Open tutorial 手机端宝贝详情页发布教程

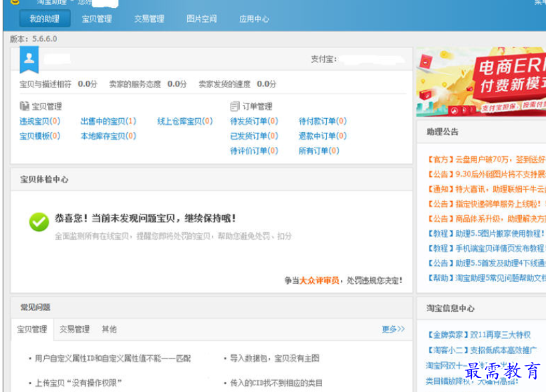[x=487, y=248]
